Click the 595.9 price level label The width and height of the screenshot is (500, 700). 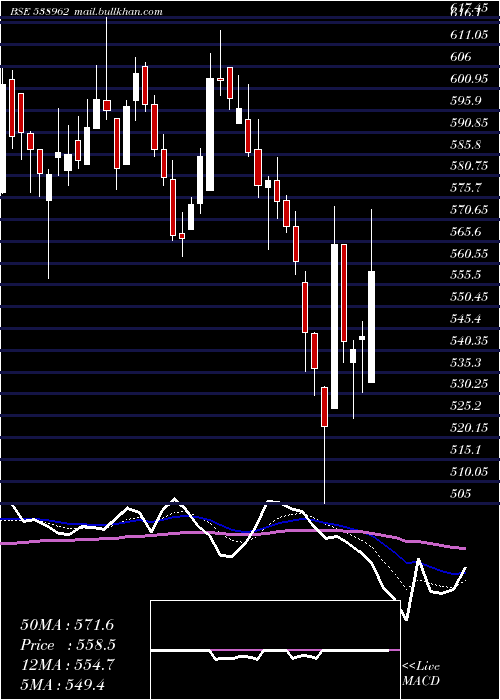click(466, 100)
